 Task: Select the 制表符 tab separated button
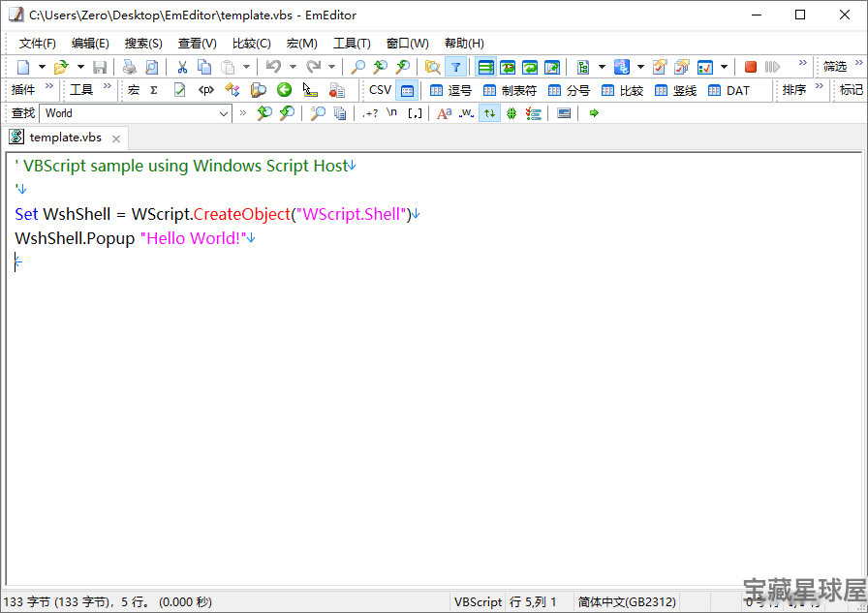coord(510,90)
